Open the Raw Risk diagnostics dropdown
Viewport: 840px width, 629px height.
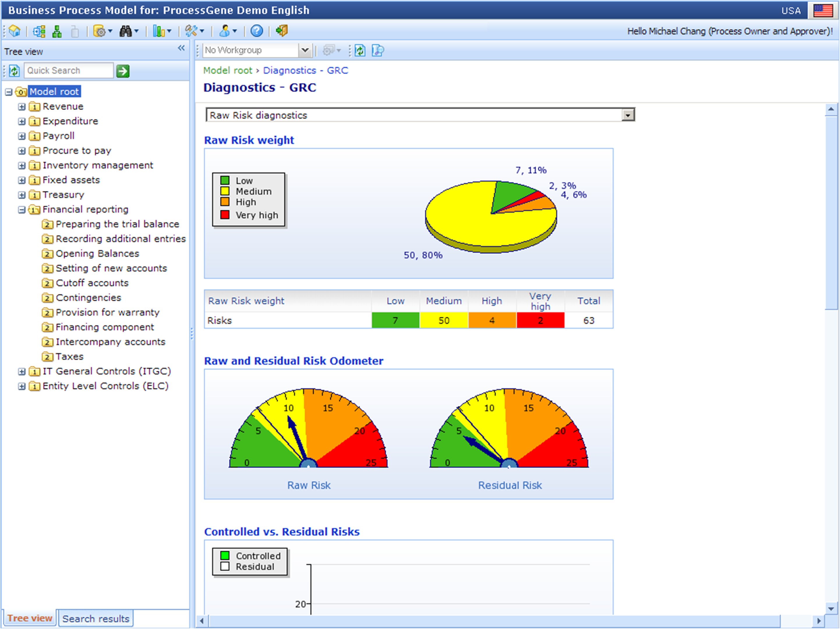(628, 115)
